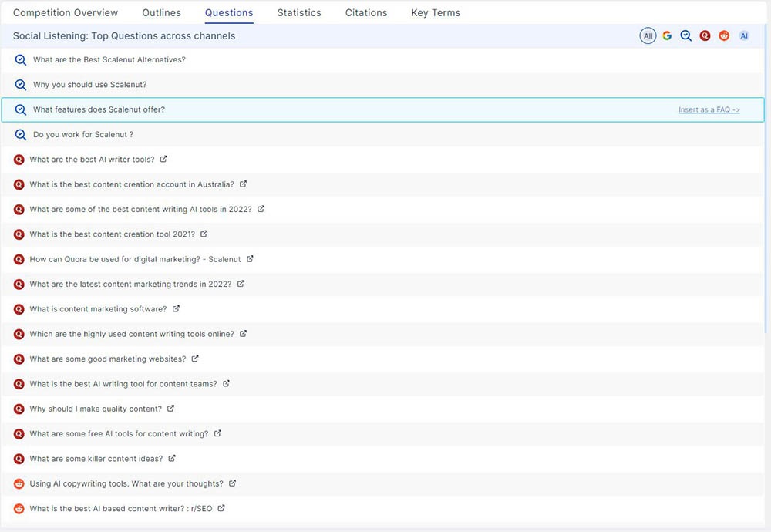Filter questions by Reddit icon
Viewport: 771px width, 532px height.
click(724, 35)
